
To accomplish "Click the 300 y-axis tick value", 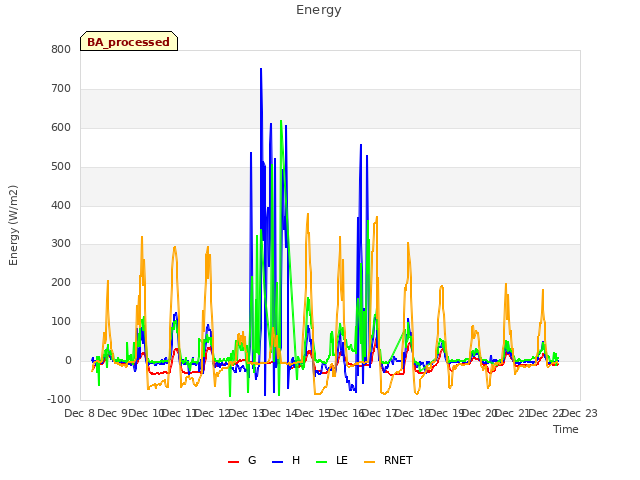I will point(61,244).
